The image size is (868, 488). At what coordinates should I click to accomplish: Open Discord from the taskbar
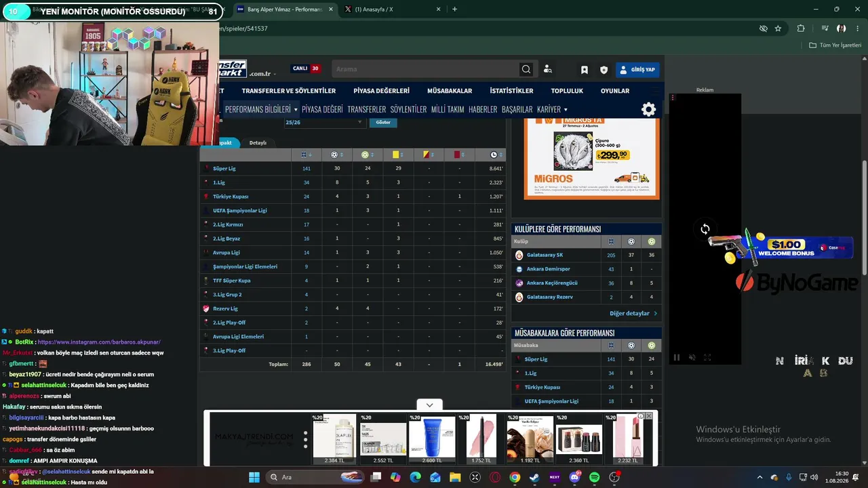pyautogui.click(x=575, y=477)
